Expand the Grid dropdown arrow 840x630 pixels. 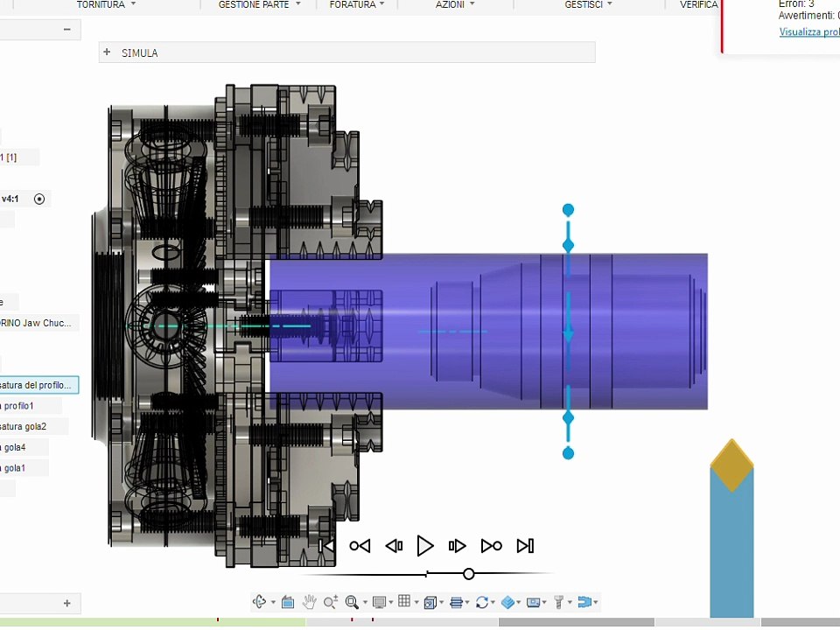416,603
